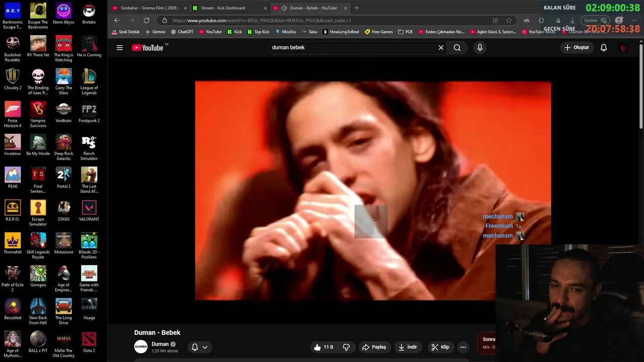Start voice search with microphone icon
Image resolution: width=644 pixels, height=362 pixels.
point(479,48)
